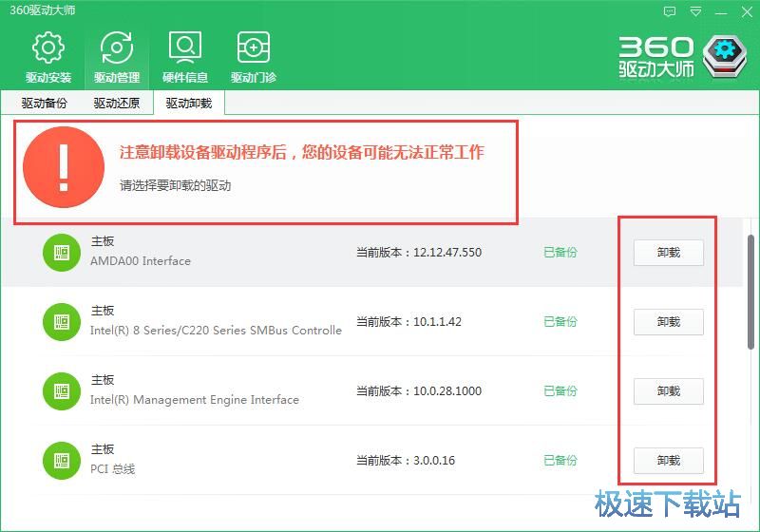The image size is (760, 532).
Task: Select Intel(R) Management Engine Interface name
Action: click(x=195, y=400)
